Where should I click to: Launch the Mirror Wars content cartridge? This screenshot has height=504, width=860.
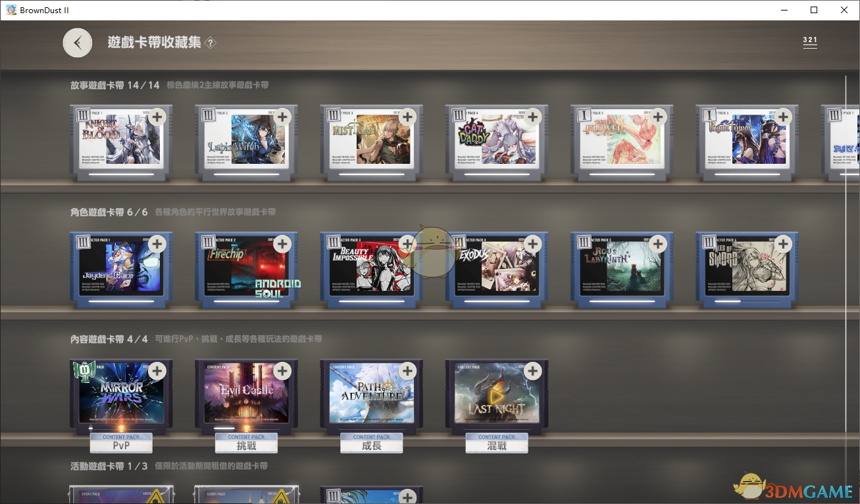(x=121, y=396)
